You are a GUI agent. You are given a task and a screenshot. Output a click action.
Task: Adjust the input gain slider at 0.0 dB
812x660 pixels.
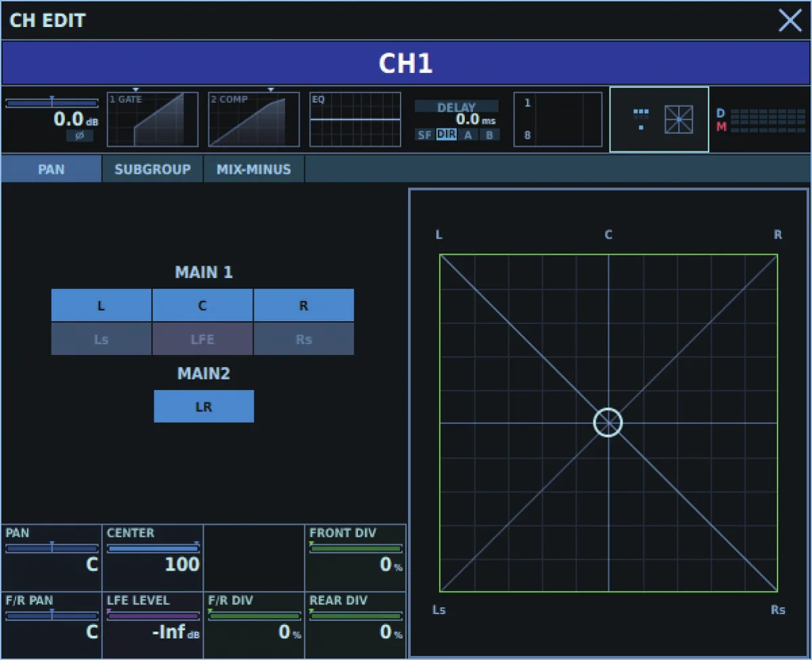(x=52, y=103)
